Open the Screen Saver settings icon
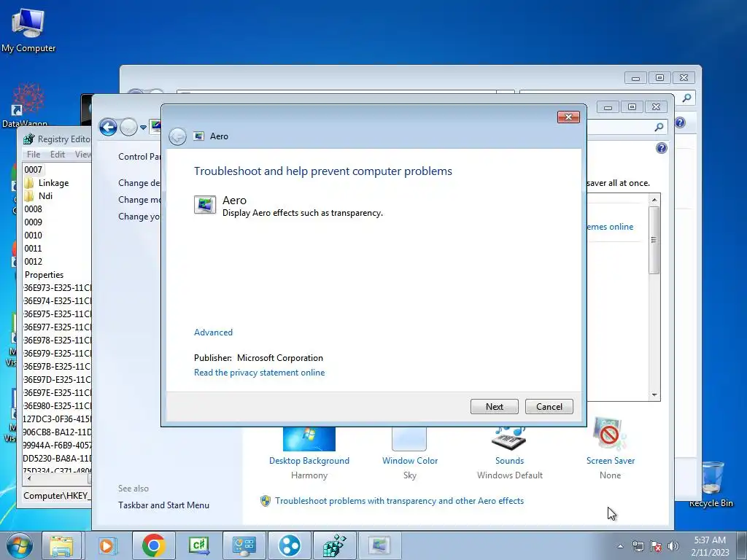The image size is (747, 560). [x=609, y=435]
